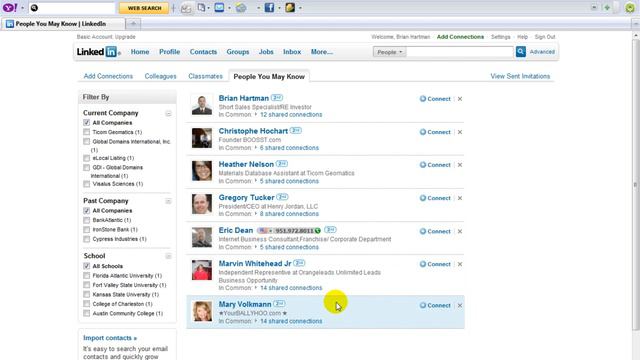This screenshot has height=360, width=640.
Task: Click into the LinkedIn people search field
Action: tap(460, 52)
